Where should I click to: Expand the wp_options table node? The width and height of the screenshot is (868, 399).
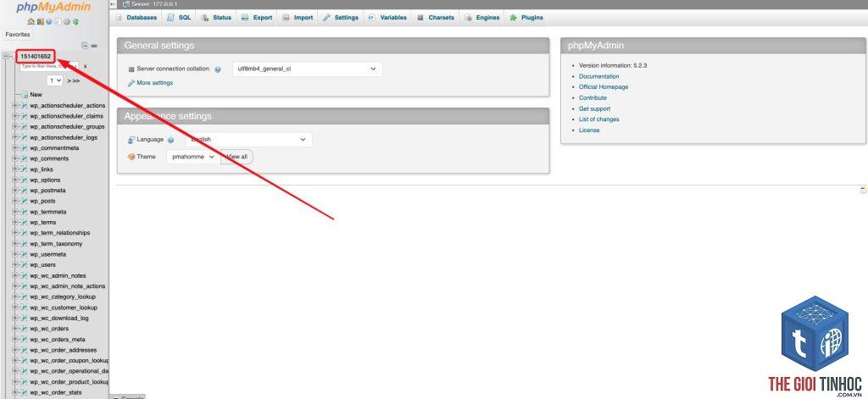[x=15, y=180]
